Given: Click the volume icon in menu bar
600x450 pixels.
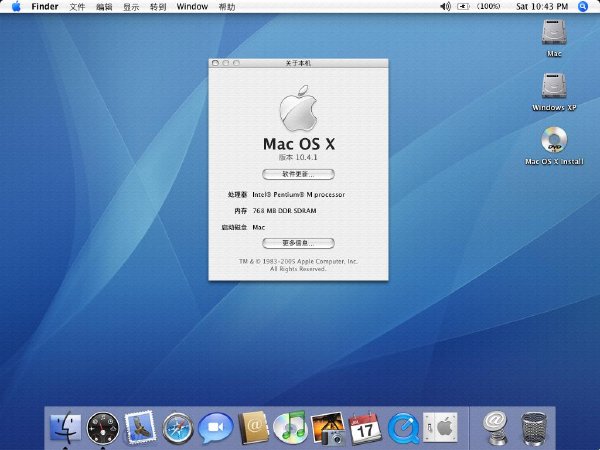Looking at the screenshot, I should click(x=445, y=7).
